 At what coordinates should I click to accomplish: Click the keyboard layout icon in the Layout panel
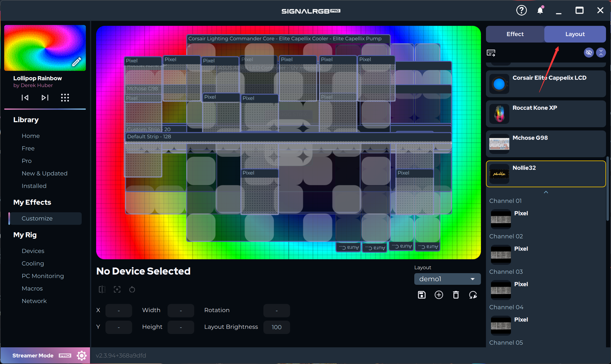point(491,53)
